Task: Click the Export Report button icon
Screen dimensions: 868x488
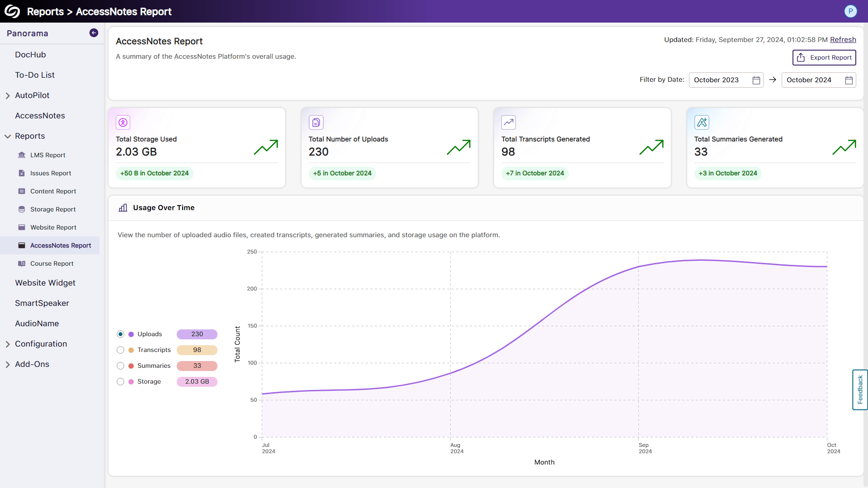Action: click(801, 57)
